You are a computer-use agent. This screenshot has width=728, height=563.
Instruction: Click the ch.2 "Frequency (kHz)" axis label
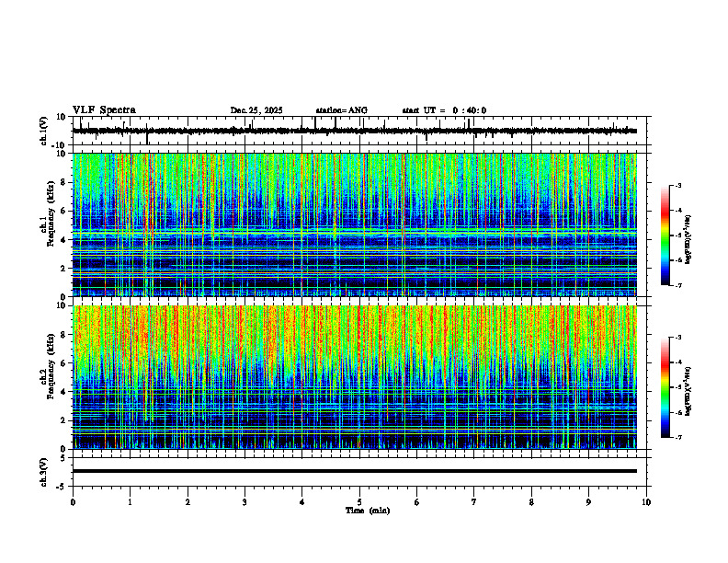coord(51,366)
